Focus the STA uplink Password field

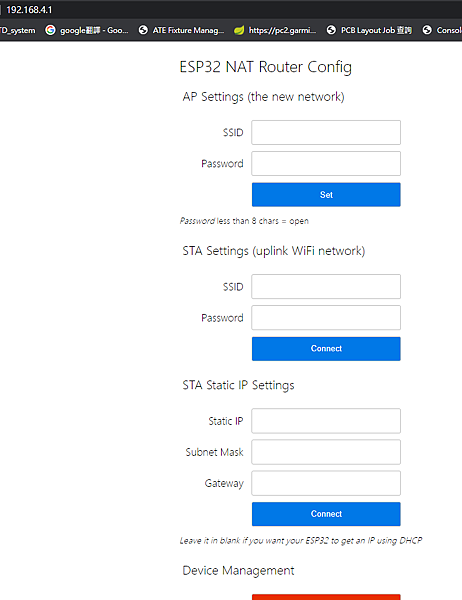tap(326, 318)
